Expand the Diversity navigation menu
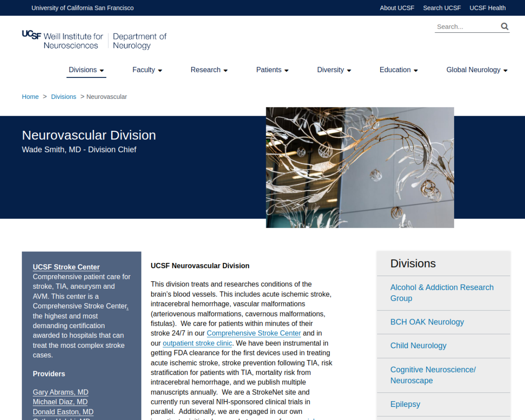Image resolution: width=525 pixels, height=420 pixels. click(334, 70)
